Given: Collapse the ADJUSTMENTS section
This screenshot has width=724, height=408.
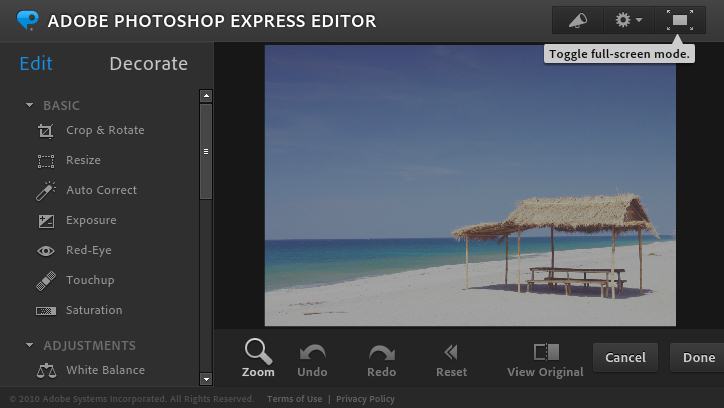Looking at the screenshot, I should point(30,345).
